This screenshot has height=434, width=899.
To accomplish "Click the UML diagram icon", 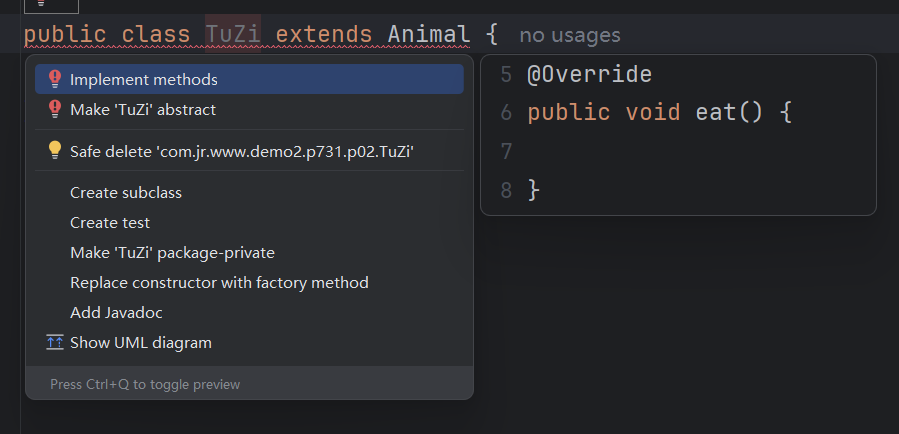I will point(54,343).
